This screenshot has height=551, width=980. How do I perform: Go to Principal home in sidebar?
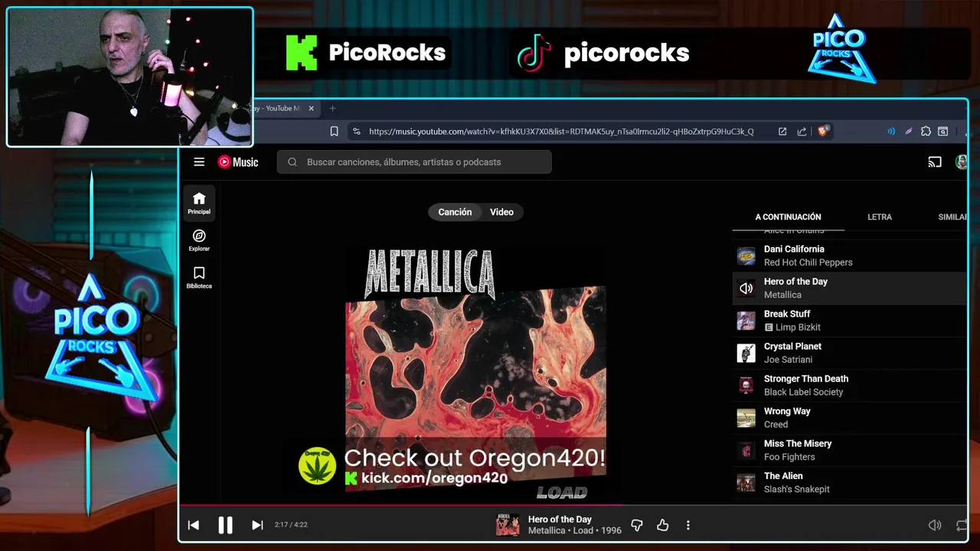coord(199,203)
